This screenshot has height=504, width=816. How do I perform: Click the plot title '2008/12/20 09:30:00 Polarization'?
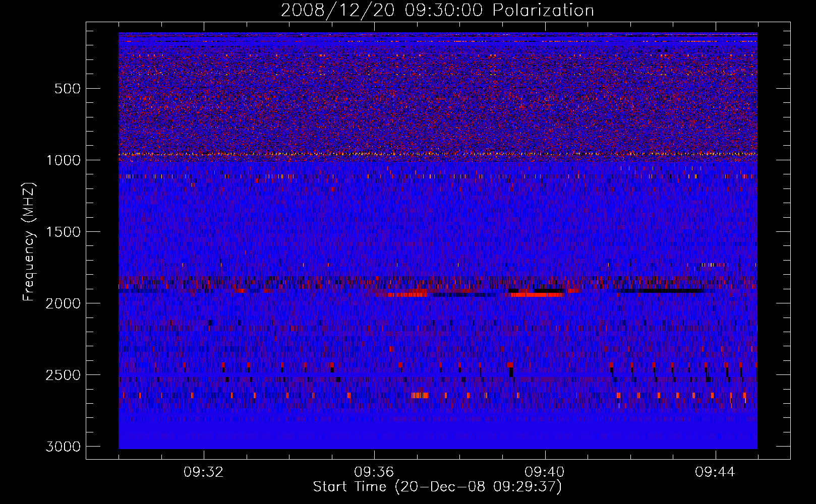coord(437,11)
